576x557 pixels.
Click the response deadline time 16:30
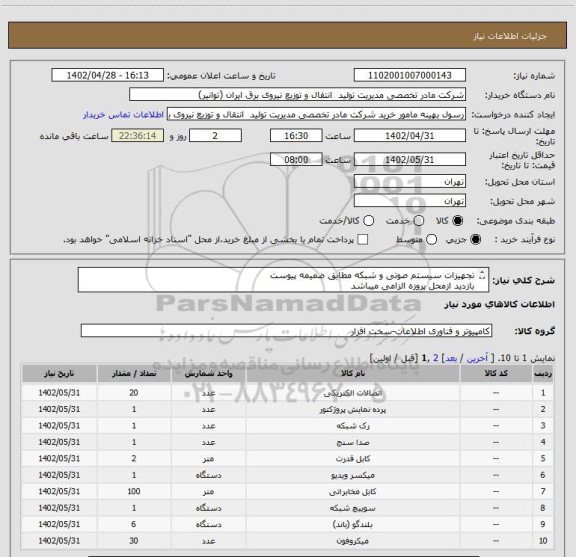pos(296,135)
